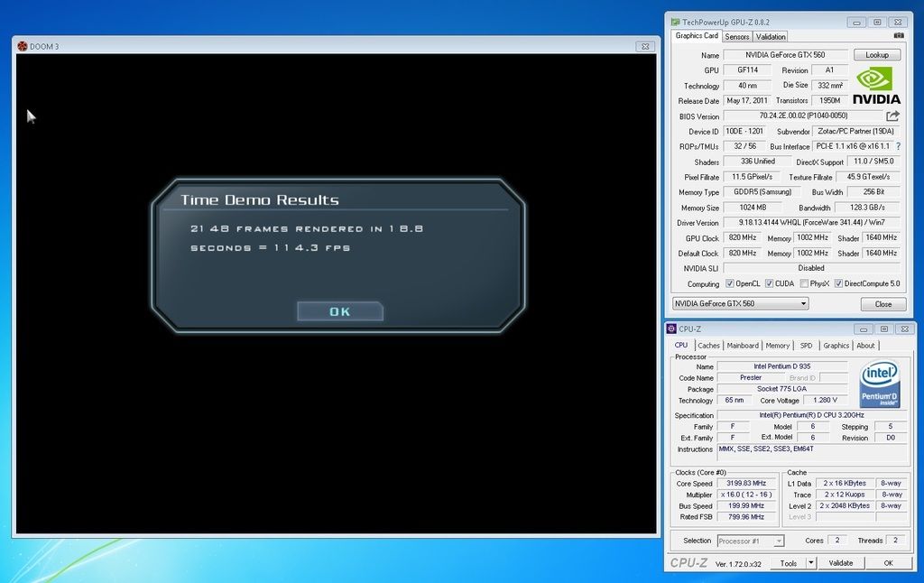Open the About tab in CPU-Z
Image resolution: width=924 pixels, height=583 pixels.
click(865, 346)
